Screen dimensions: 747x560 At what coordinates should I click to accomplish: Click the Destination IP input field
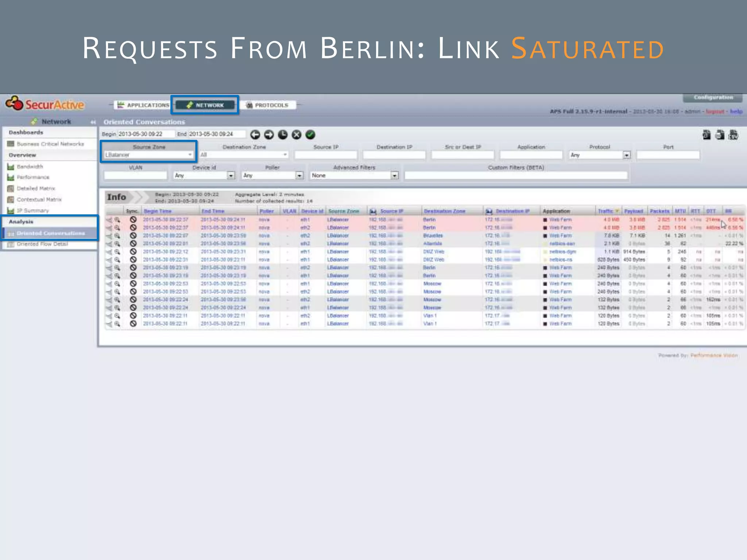(394, 155)
